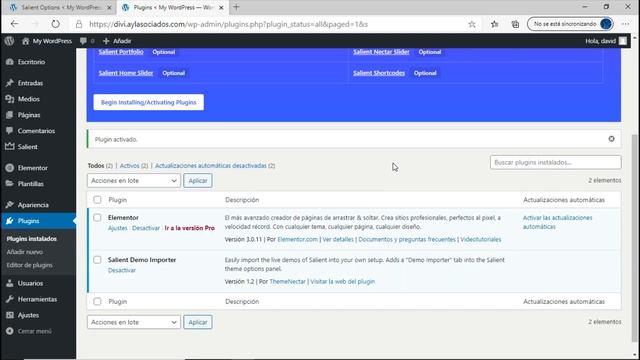Click the WordPress logo in admin bar
The height and width of the screenshot is (360, 640).
point(9,41)
